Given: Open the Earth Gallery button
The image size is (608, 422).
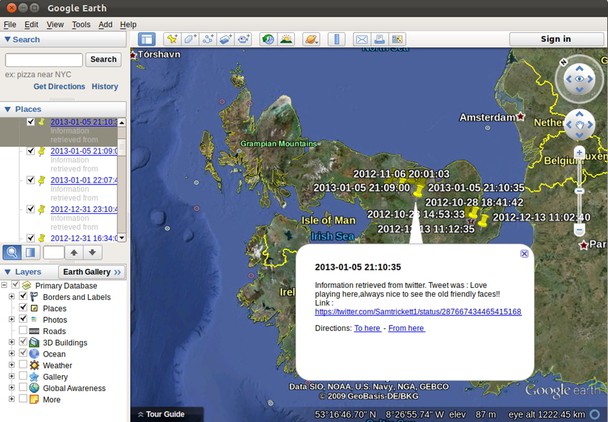Looking at the screenshot, I should [x=92, y=272].
